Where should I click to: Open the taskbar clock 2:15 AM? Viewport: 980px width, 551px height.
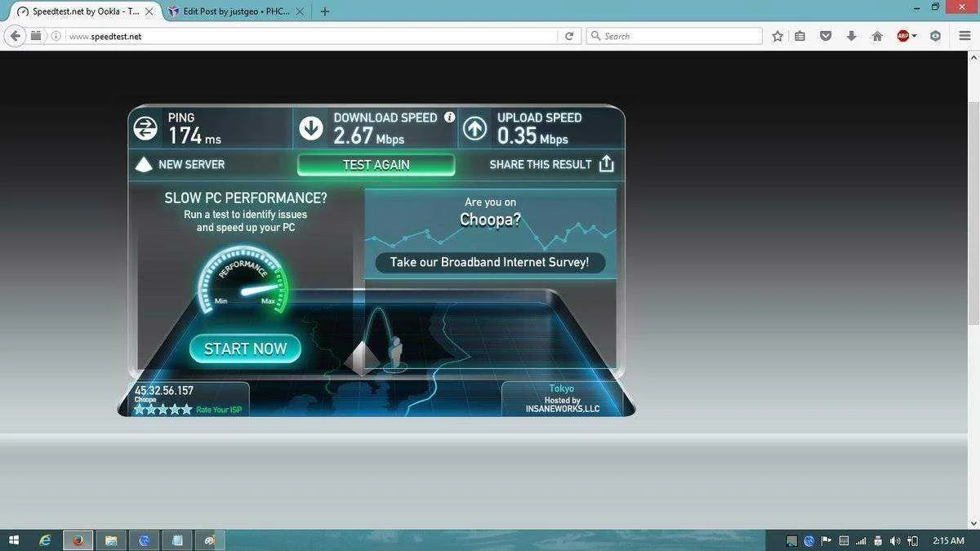click(x=948, y=540)
